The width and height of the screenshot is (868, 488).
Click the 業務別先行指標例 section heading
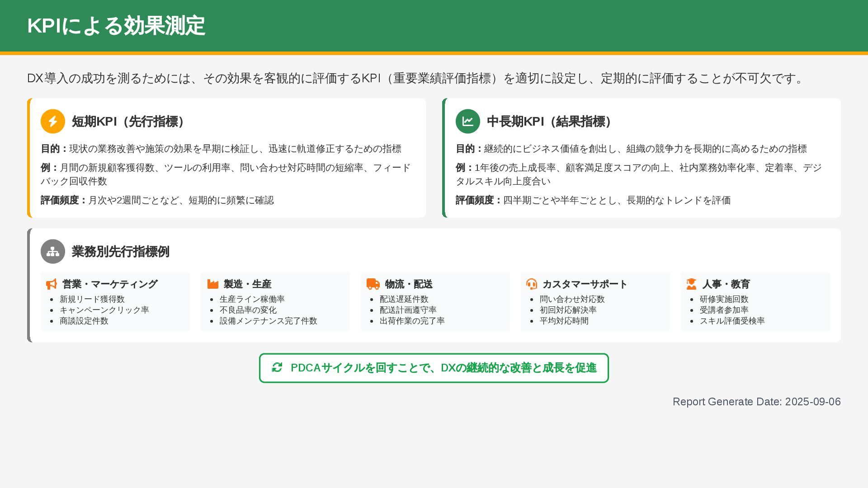pyautogui.click(x=121, y=252)
